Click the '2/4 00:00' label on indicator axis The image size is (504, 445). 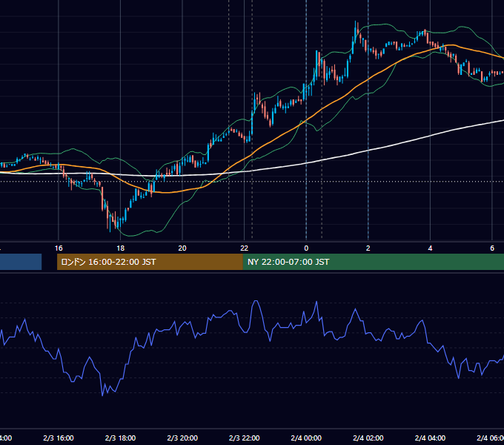[306, 438]
